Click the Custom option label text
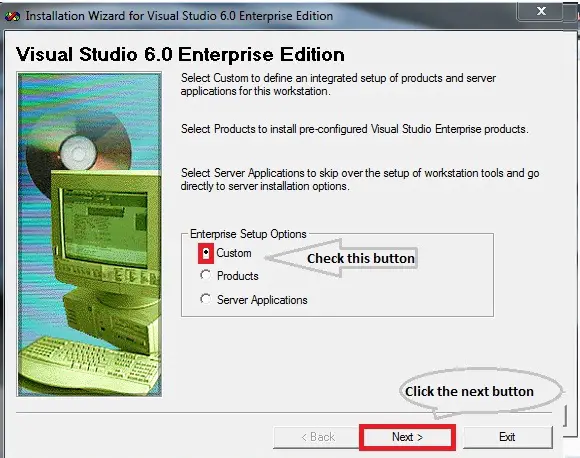580x458 pixels. pyautogui.click(x=234, y=253)
